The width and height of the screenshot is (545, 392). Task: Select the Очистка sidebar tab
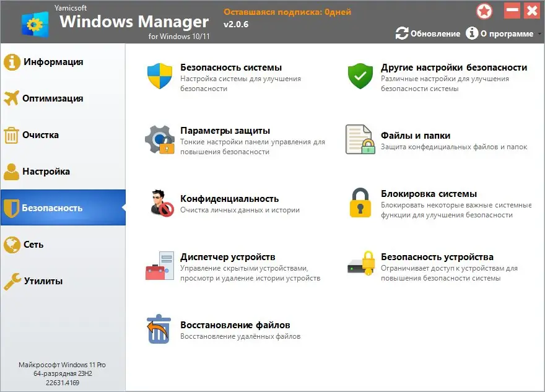[x=40, y=135]
